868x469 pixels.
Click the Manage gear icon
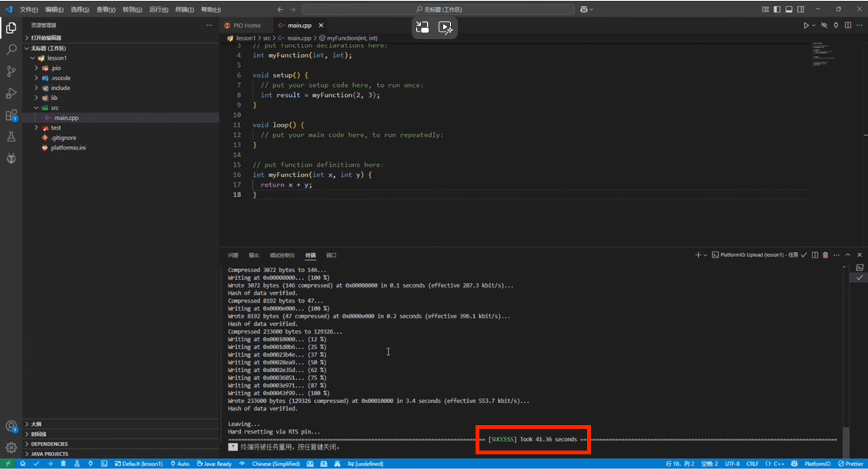tap(12, 447)
